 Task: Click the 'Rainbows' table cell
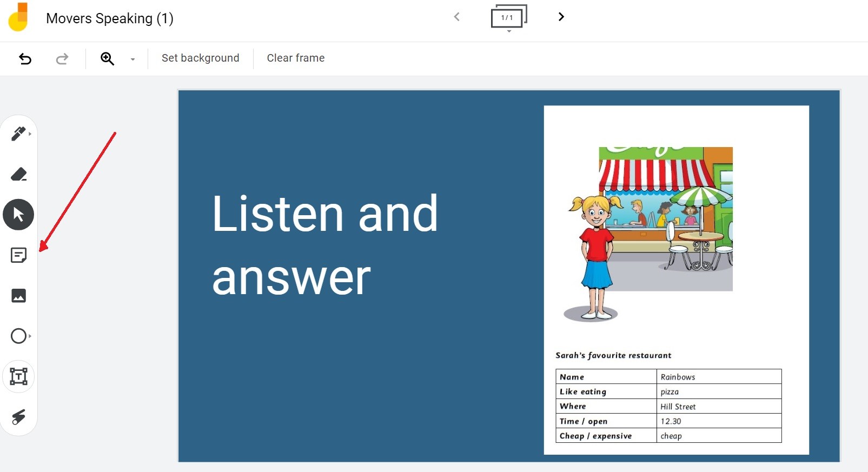(719, 377)
